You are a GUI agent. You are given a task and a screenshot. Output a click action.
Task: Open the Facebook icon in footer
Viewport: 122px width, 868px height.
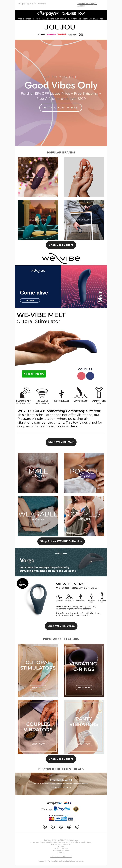tap(53, 827)
